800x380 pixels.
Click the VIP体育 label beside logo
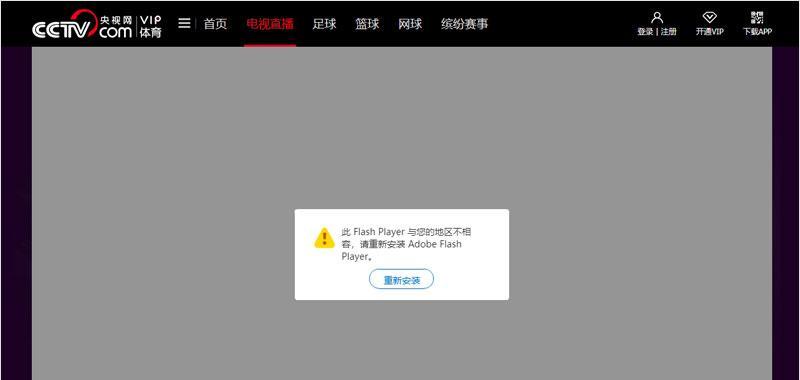151,27
